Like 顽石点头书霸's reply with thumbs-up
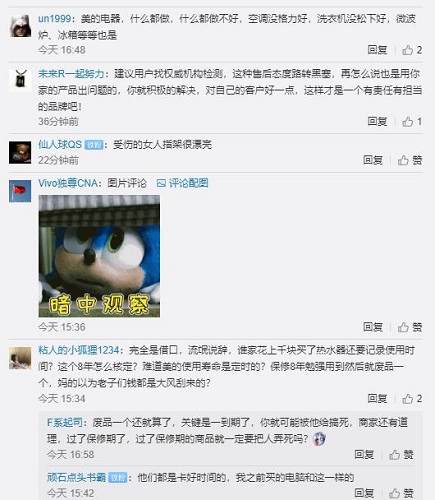The height and width of the screenshot is (500, 435). click(x=401, y=493)
